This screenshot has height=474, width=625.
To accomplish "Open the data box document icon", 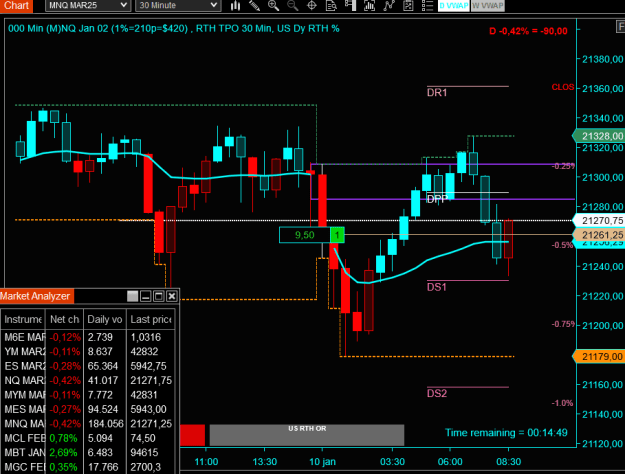I will point(331,6).
